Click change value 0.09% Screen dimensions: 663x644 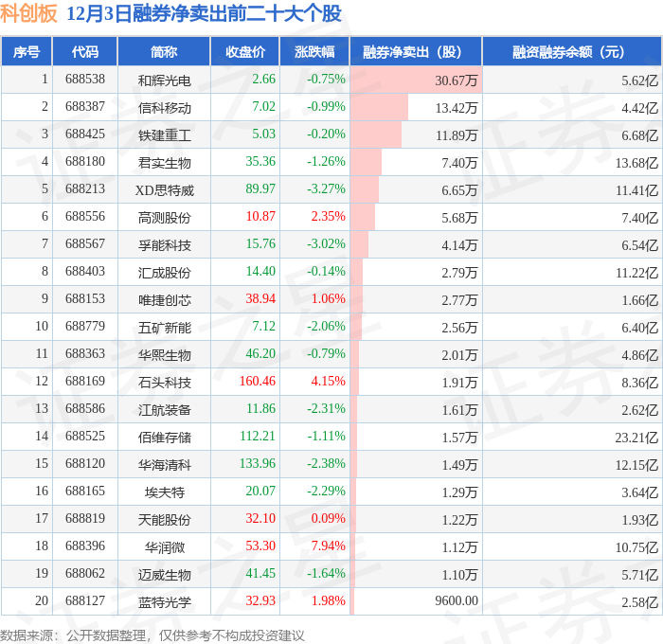point(328,519)
